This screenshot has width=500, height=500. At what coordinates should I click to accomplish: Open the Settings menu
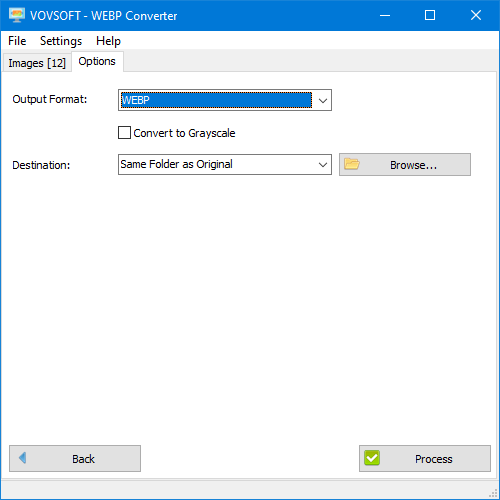(x=61, y=41)
